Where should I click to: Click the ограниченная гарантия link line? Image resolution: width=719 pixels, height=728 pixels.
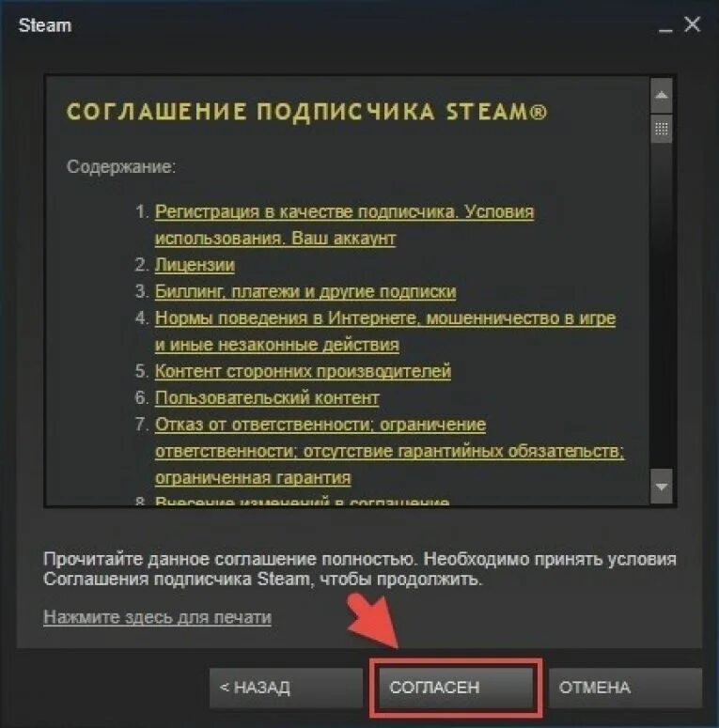coord(253,478)
